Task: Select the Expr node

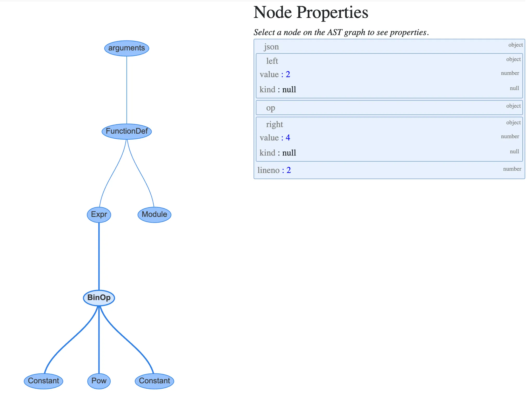Action: point(99,214)
